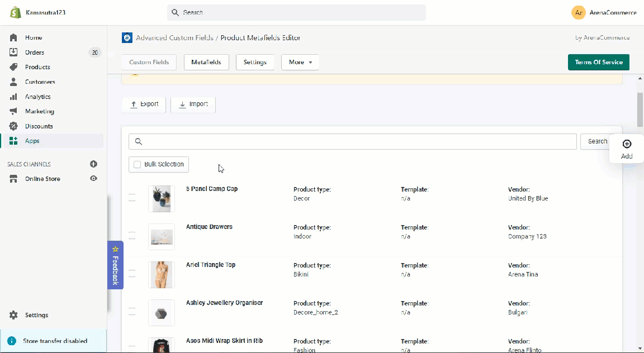644x353 pixels.
Task: Open Ariel Triangle Top thumbnail
Action: tap(162, 275)
